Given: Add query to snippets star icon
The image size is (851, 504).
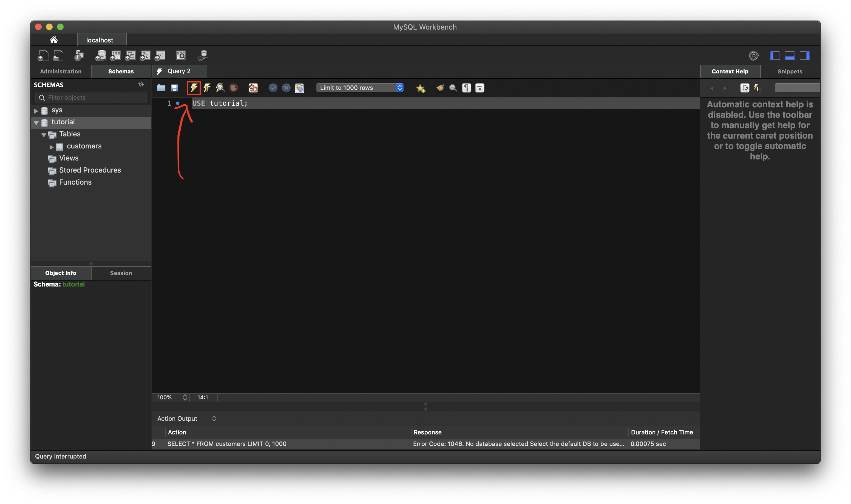Looking at the screenshot, I should (x=420, y=88).
